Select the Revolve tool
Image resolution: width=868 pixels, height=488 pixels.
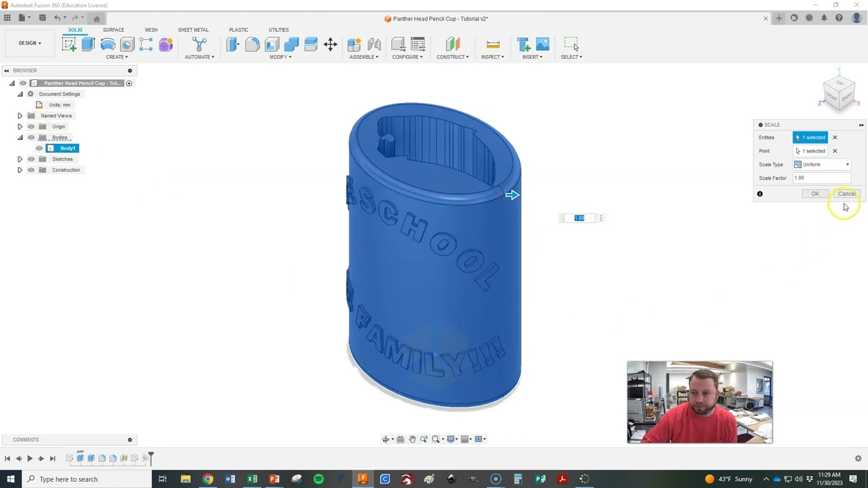point(108,45)
